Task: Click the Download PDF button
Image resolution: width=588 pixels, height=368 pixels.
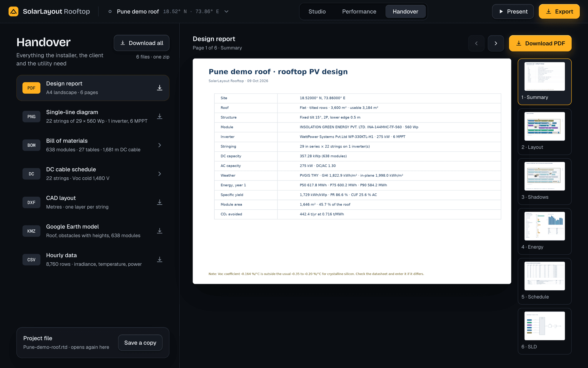Action: pyautogui.click(x=540, y=43)
